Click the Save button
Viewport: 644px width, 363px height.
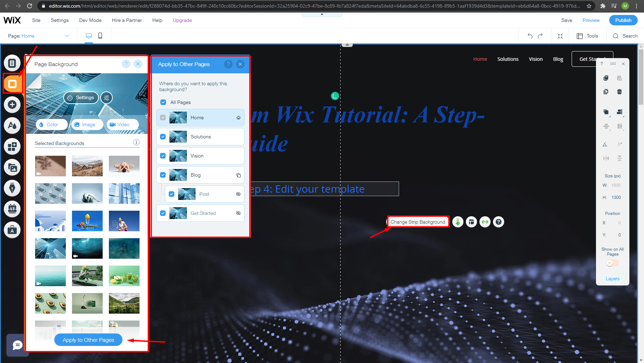(567, 20)
